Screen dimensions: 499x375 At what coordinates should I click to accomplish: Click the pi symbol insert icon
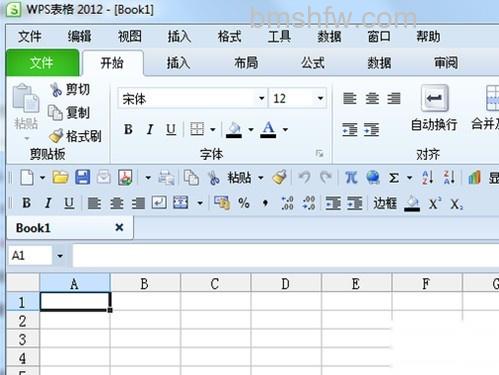point(351,177)
